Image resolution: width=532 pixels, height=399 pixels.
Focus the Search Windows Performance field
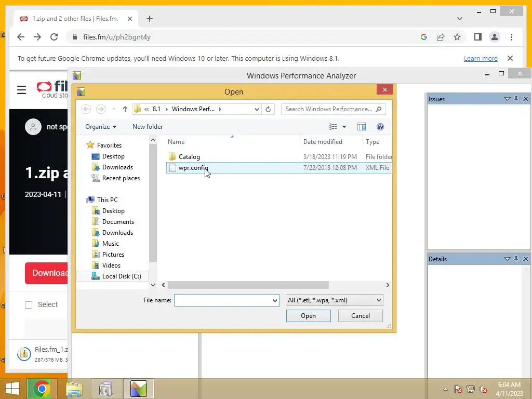(328, 109)
